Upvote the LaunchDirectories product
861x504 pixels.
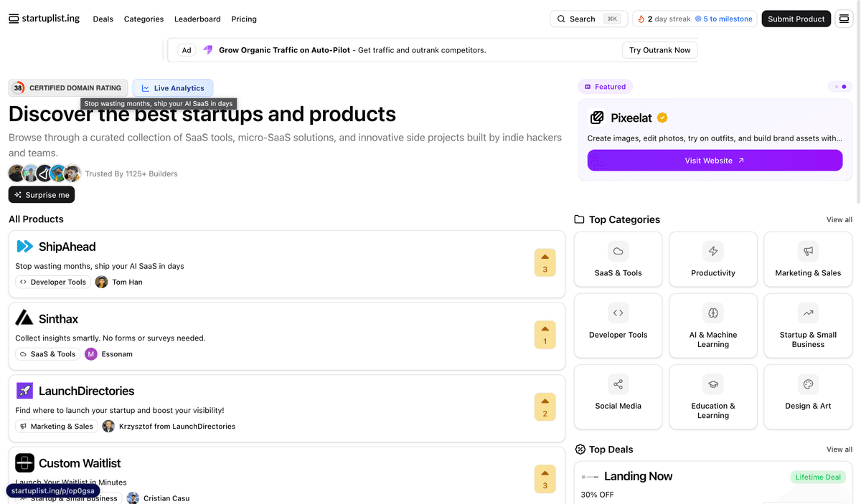coord(545,407)
